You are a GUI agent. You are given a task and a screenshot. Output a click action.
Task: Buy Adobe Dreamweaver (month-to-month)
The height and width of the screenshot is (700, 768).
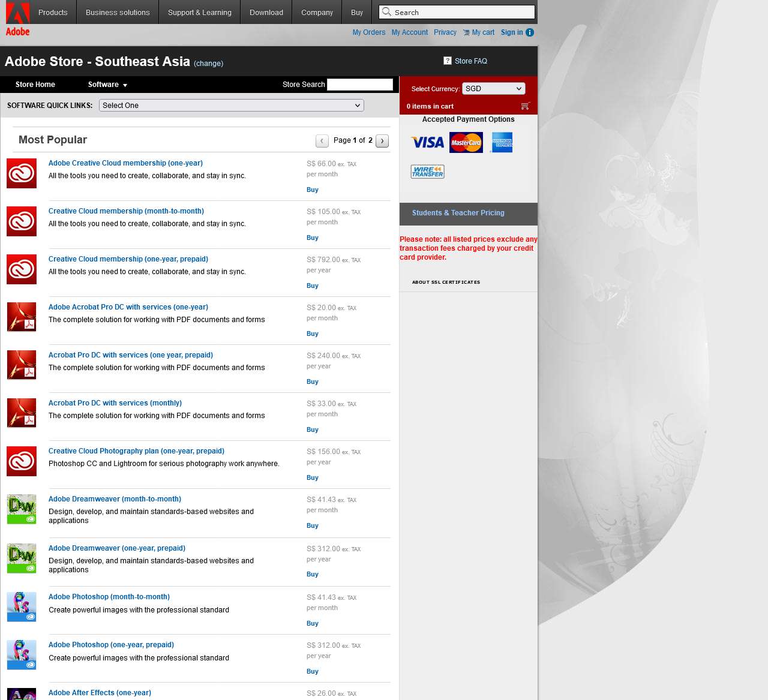pyautogui.click(x=313, y=525)
